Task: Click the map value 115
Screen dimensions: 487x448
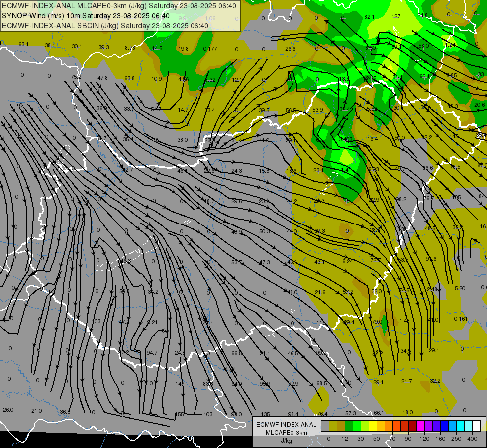Action: tap(321, 323)
